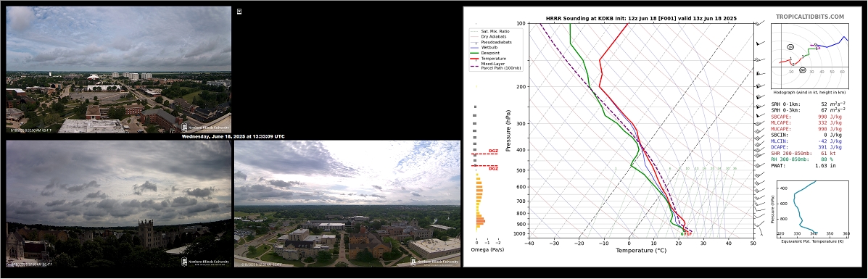Click the upper red DGZ label
This screenshot has width=868, height=279.
coord(493,151)
